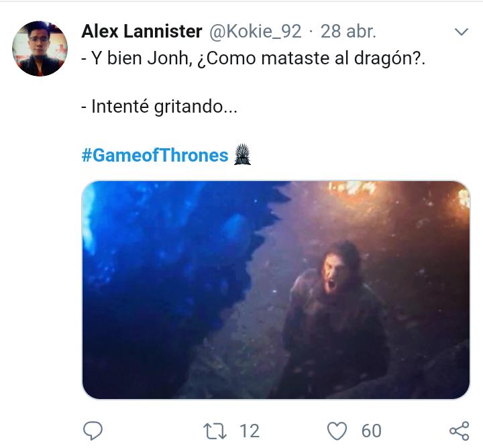
Task: Like the tweet with the heart icon
Action: click(337, 430)
